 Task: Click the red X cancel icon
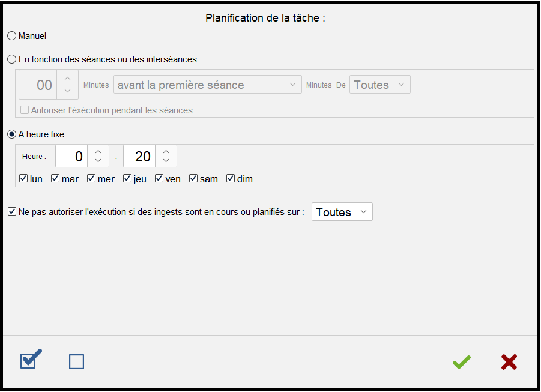pyautogui.click(x=509, y=362)
